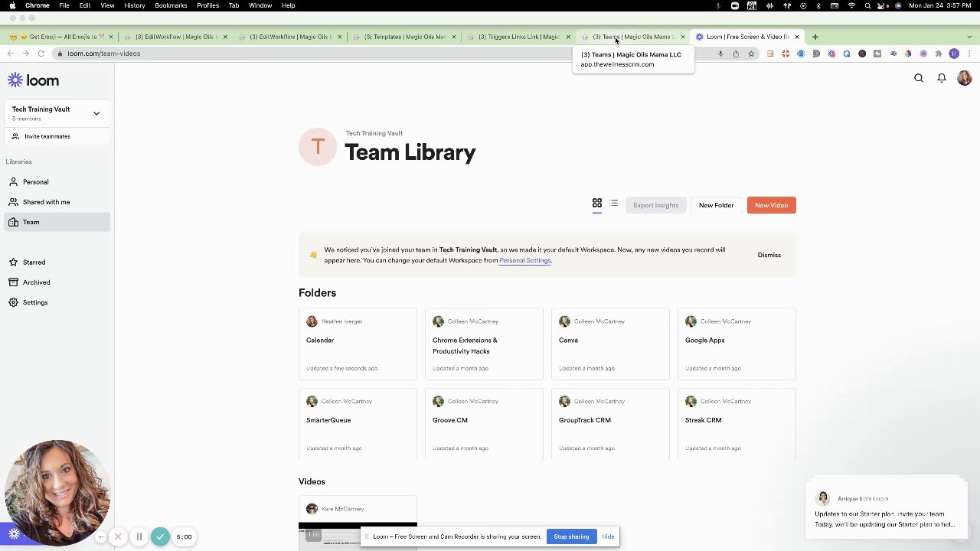
Task: Finish recording with the green checkmark
Action: coord(160,536)
